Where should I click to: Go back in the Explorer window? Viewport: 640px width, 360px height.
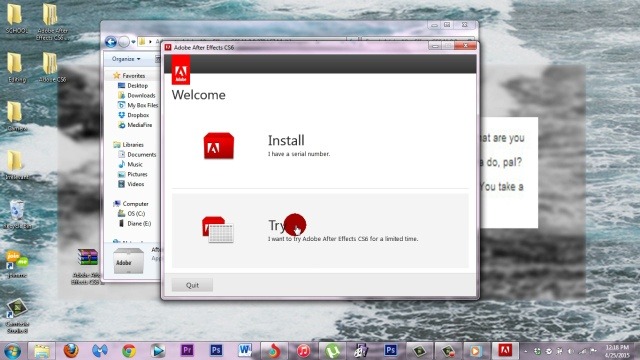(x=111, y=42)
